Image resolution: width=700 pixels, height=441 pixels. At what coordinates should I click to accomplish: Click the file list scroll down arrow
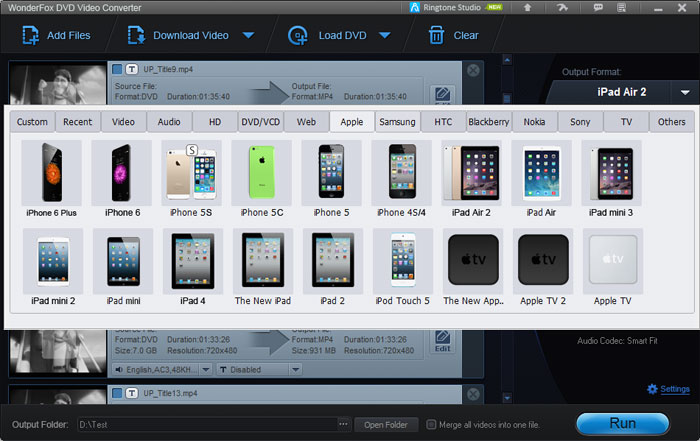pyautogui.click(x=507, y=397)
